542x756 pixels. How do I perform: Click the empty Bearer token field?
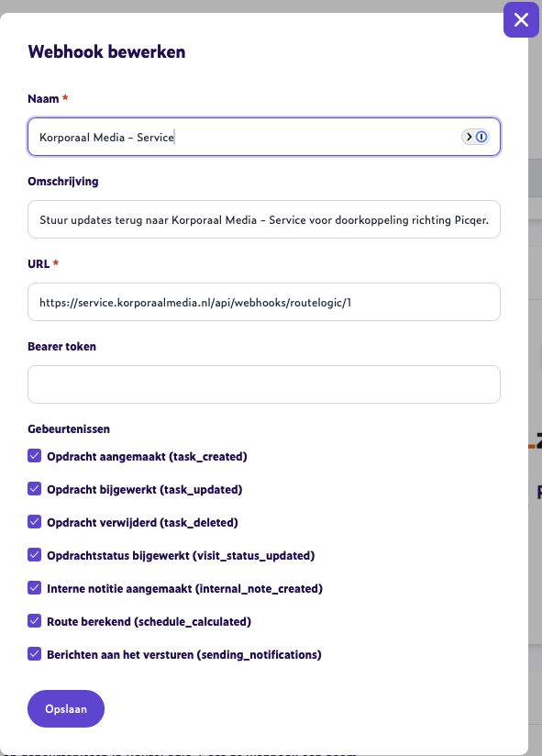pyautogui.click(x=263, y=384)
